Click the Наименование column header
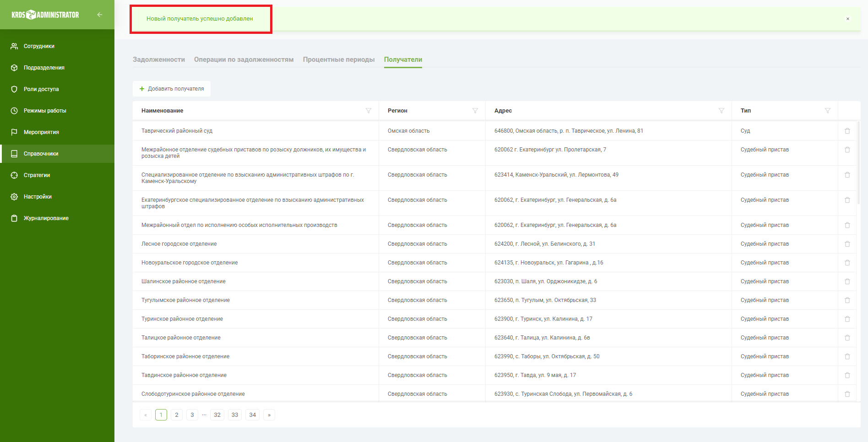Viewport: 868px width, 442px height. [162, 111]
